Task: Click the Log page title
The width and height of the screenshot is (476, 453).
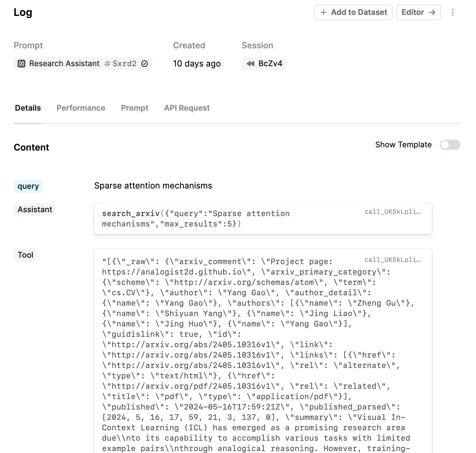Action: (x=23, y=12)
